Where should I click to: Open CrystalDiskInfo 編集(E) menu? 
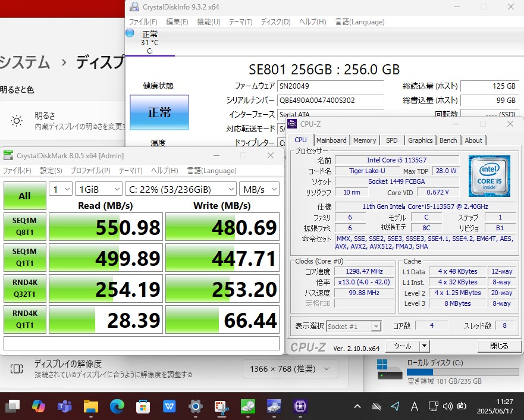coord(177,22)
